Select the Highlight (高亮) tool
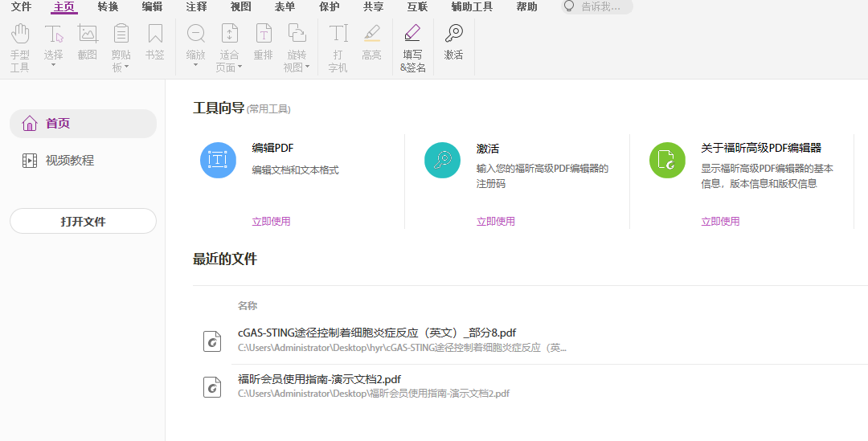 coord(372,42)
